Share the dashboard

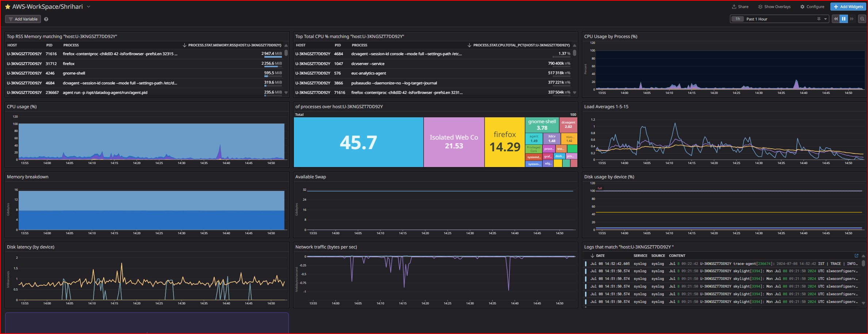(x=740, y=7)
